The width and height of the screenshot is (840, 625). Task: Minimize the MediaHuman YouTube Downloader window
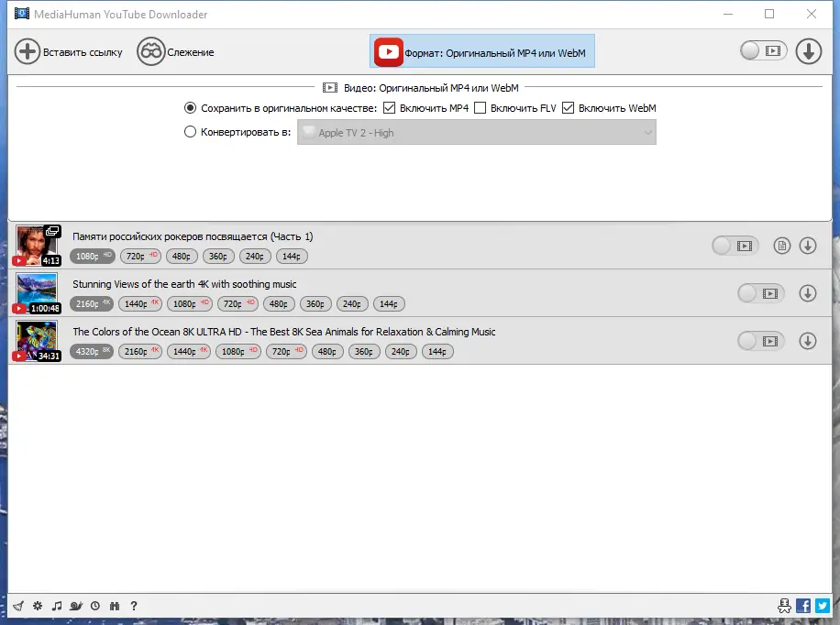[727, 14]
